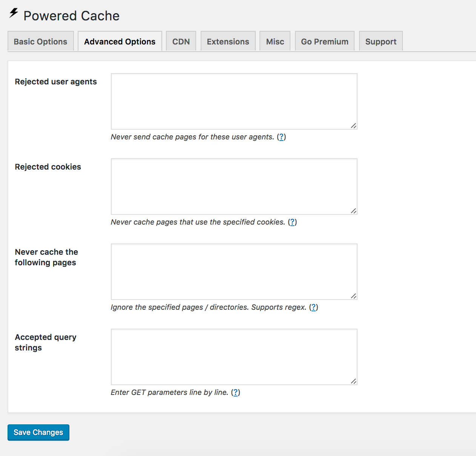
Task: Click the Go Premium tab
Action: tap(324, 41)
